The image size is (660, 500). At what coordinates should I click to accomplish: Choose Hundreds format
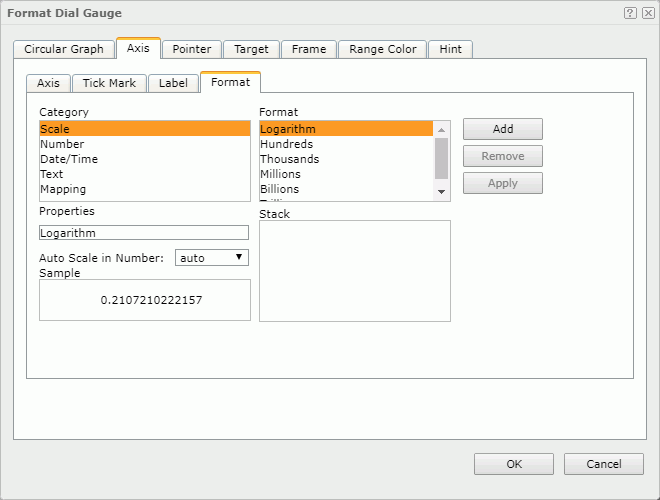tap(346, 144)
